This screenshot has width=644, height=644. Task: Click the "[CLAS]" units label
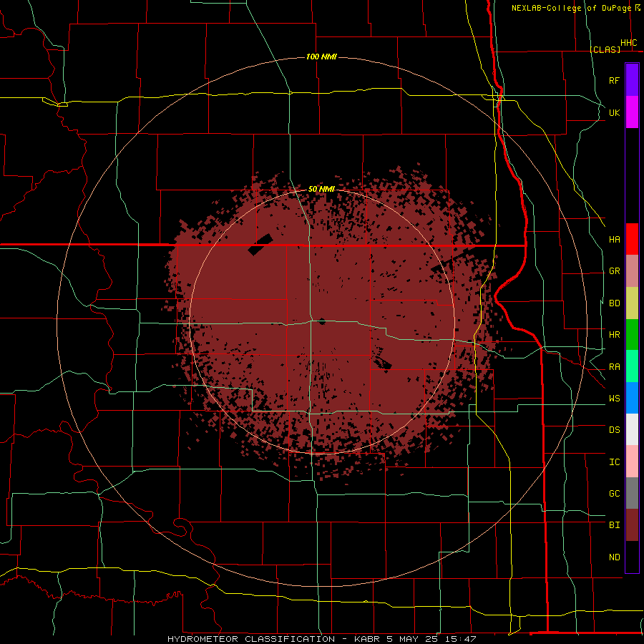(605, 49)
